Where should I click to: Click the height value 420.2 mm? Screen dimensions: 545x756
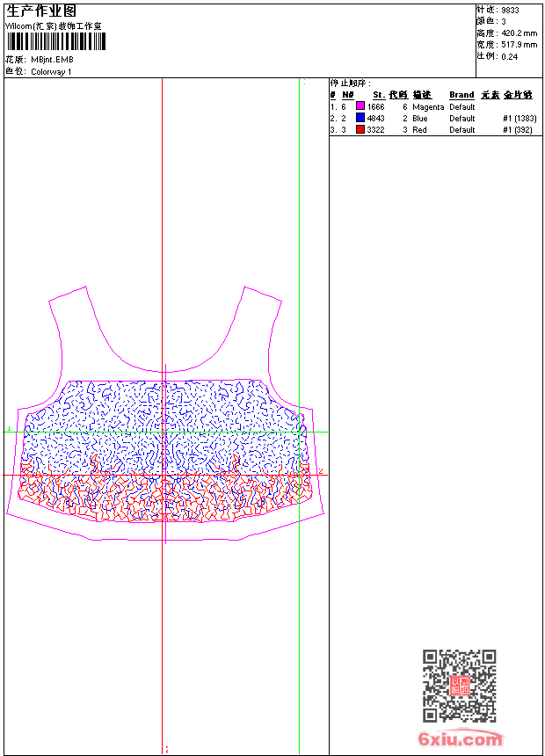[519, 33]
